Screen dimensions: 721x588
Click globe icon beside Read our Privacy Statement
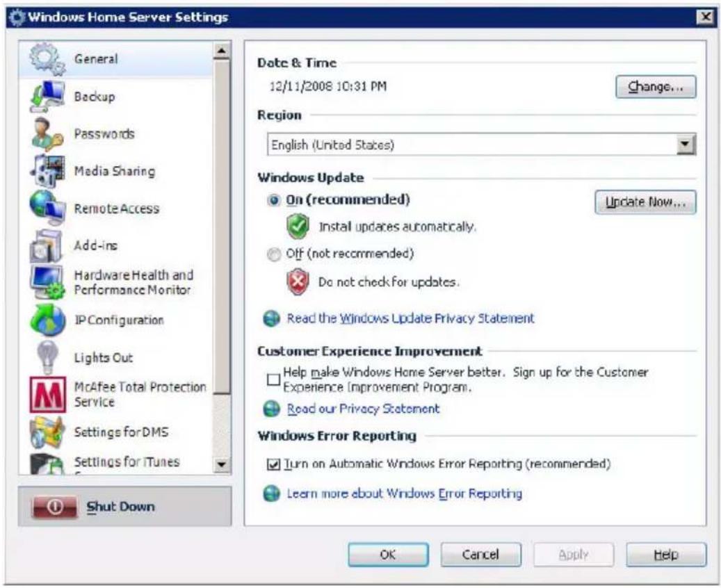tap(271, 409)
